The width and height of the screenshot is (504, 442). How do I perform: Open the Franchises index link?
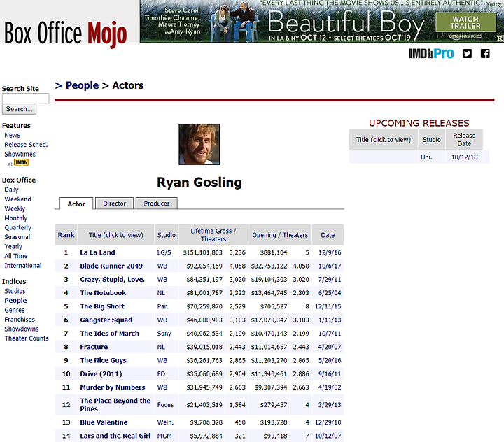tap(20, 320)
